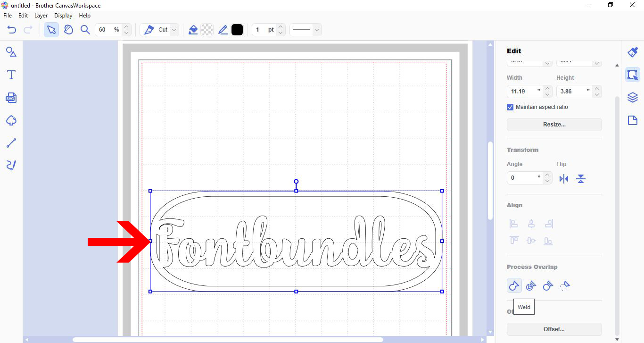Click the line weight field showing 1 pt
644x343 pixels.
tap(264, 30)
